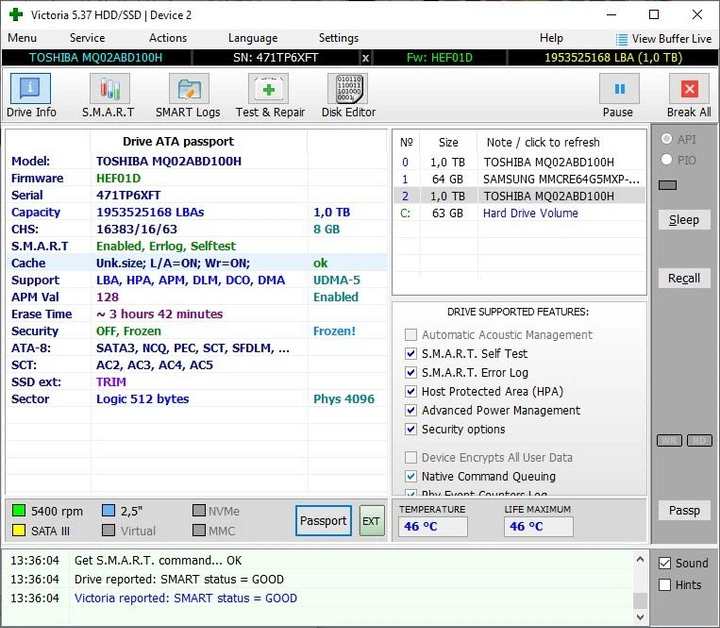Click the UDMA-5 value

pos(337,280)
